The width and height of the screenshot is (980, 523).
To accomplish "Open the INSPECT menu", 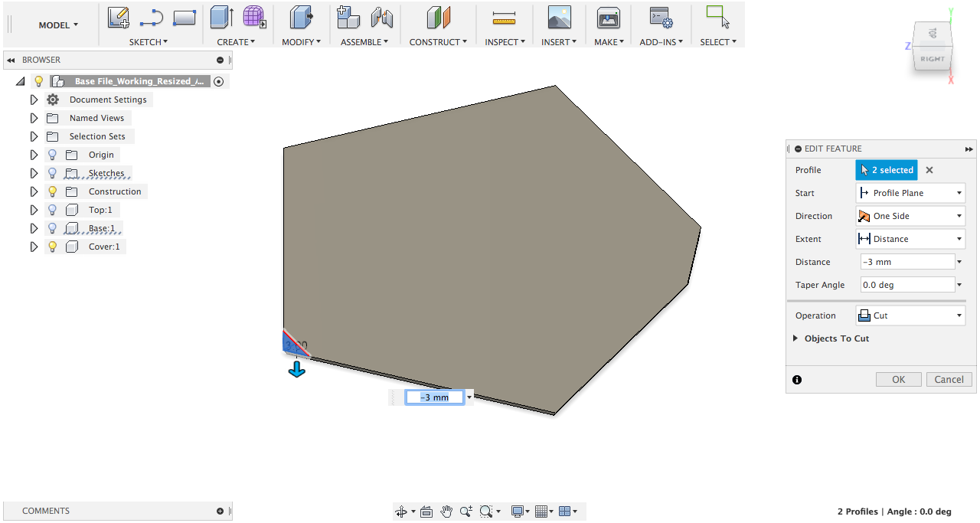I will (505, 42).
